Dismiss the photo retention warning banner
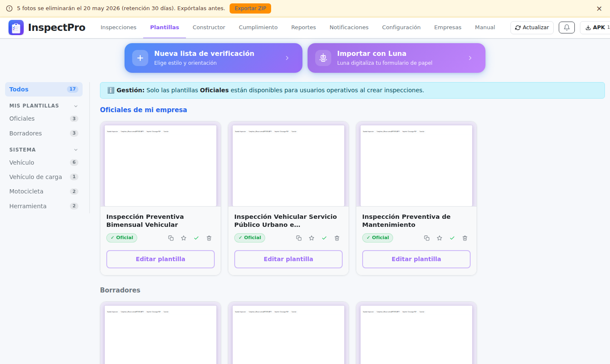610x364 pixels. [599, 8]
